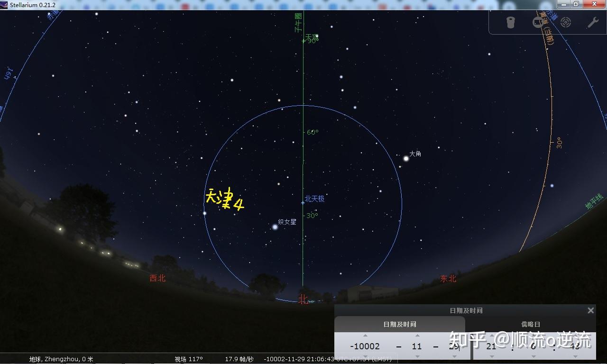Decrease the year -10002 with down arrow
The width and height of the screenshot is (607, 364).
click(x=365, y=356)
